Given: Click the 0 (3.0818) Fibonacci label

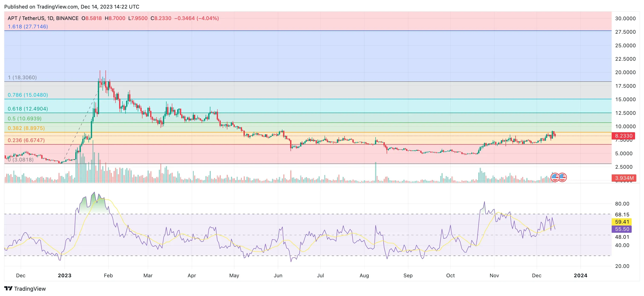Looking at the screenshot, I should 20,159.
